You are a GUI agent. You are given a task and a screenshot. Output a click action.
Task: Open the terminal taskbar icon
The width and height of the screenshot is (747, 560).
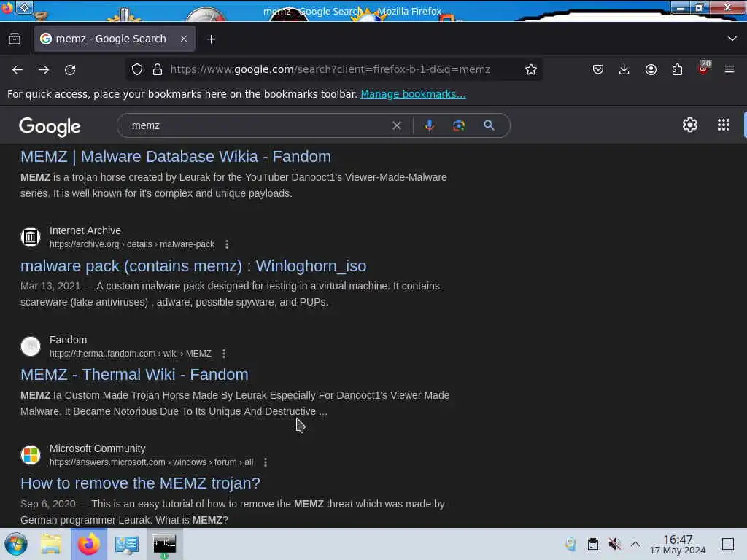click(x=164, y=544)
